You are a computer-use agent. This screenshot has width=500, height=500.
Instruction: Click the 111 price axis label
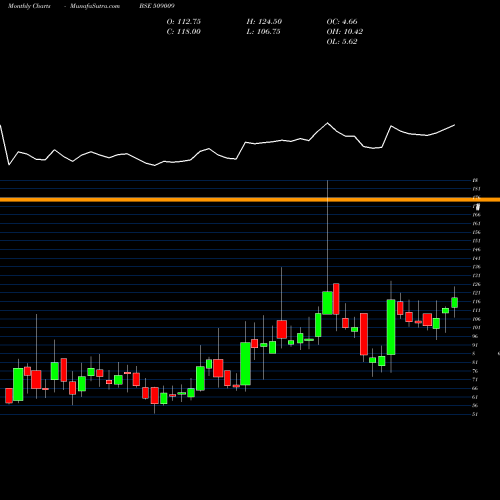476,310
